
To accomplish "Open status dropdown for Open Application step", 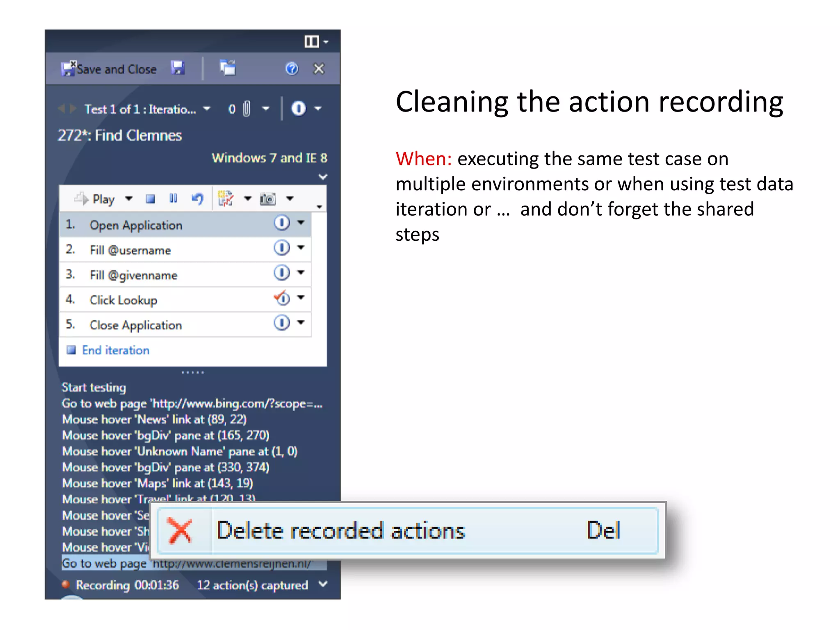I will tap(301, 223).
